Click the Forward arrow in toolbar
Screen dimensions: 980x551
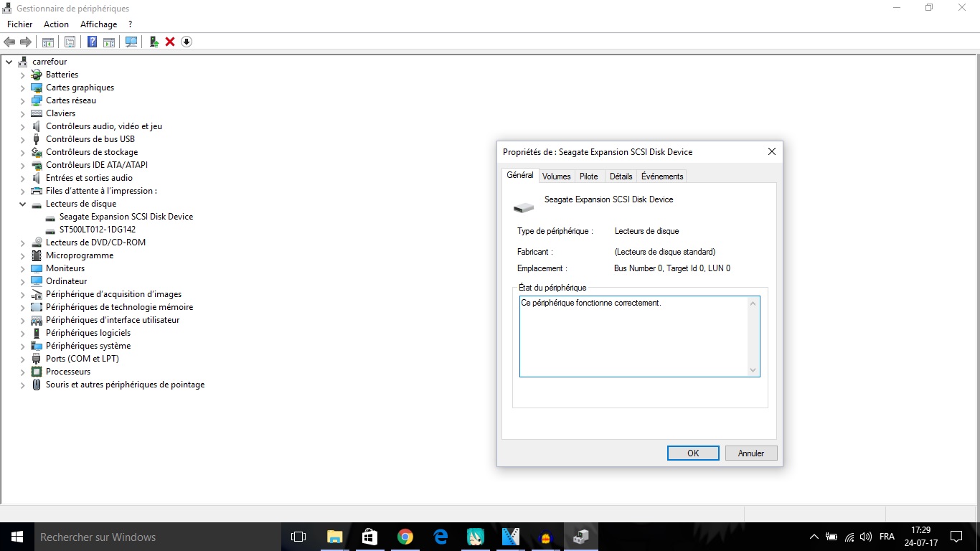26,42
